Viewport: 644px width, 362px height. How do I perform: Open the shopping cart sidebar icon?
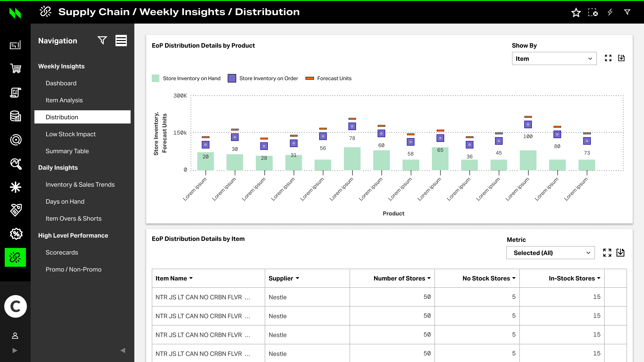(16, 68)
